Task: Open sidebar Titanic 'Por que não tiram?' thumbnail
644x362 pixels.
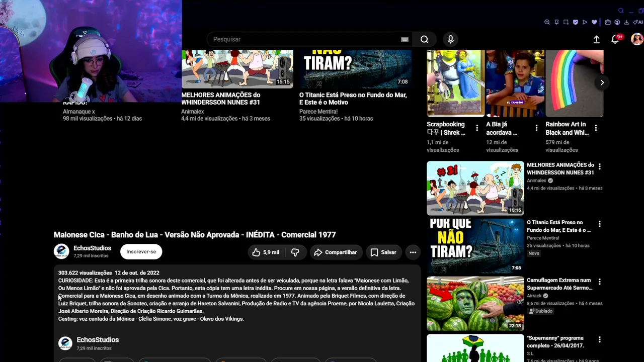Action: click(475, 246)
